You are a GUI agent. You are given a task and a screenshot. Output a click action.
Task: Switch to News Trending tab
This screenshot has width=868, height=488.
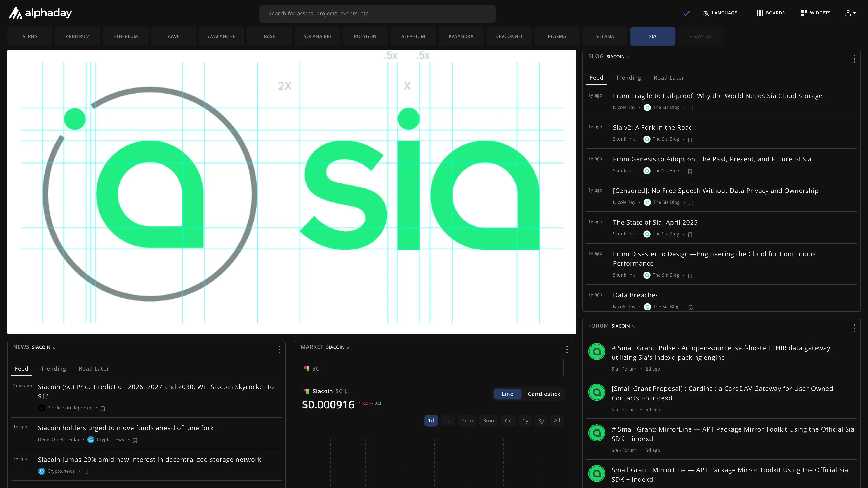click(53, 369)
